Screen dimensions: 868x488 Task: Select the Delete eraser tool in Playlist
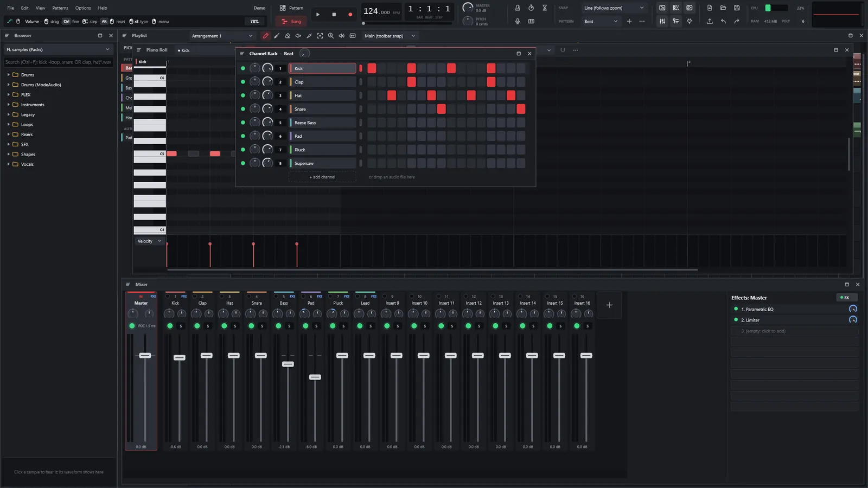[288, 36]
